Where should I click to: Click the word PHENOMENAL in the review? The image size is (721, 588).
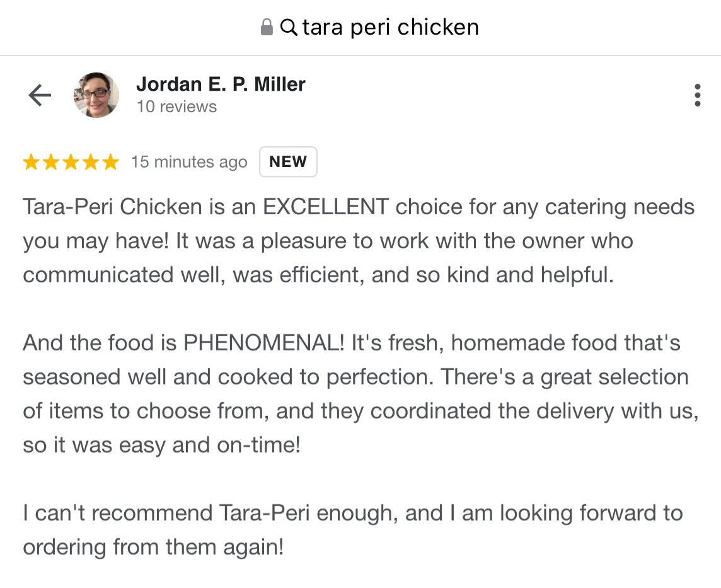(263, 343)
